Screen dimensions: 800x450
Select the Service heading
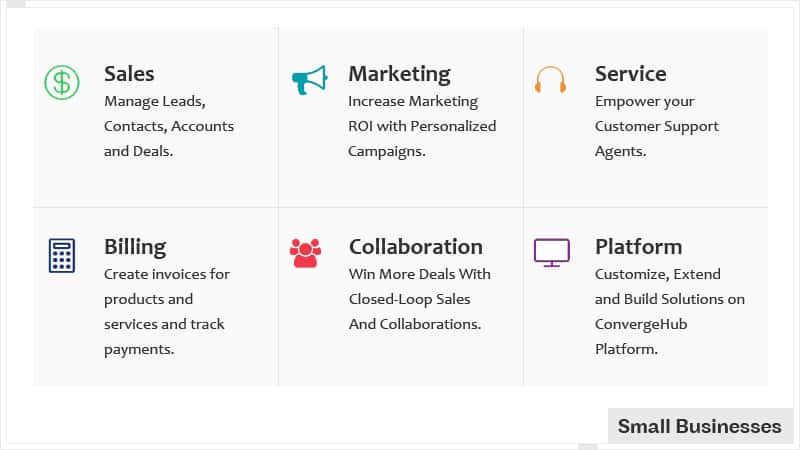point(631,74)
